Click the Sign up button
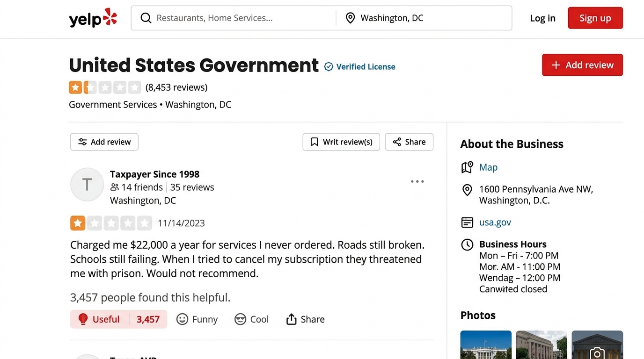 595,18
